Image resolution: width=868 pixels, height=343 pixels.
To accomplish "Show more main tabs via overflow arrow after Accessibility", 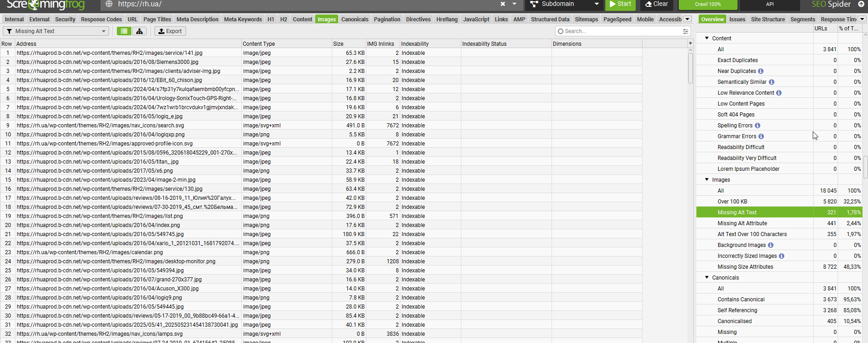I will coord(687,19).
